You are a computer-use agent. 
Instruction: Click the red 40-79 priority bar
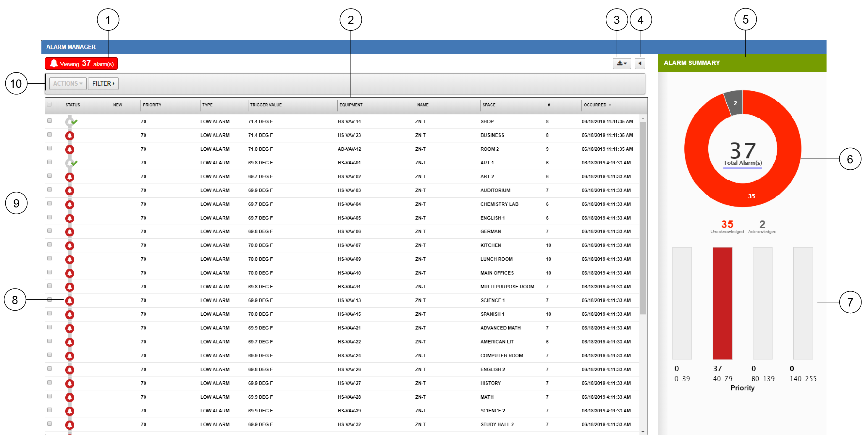coord(722,303)
